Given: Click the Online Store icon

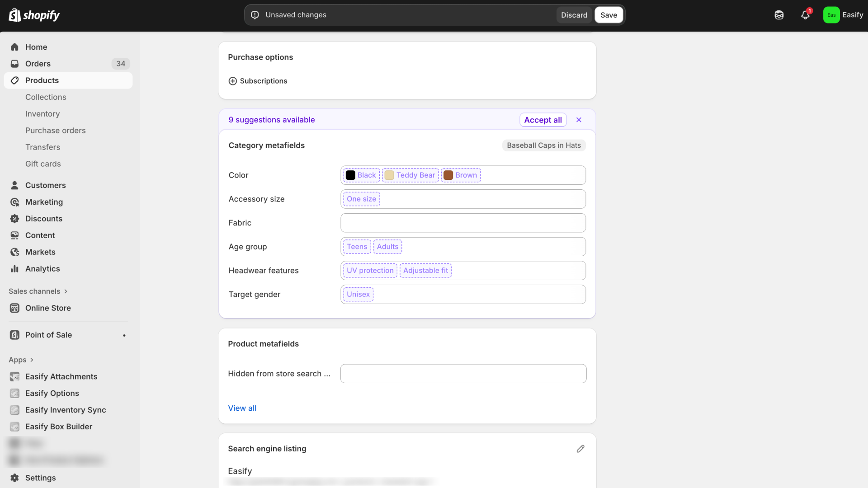Looking at the screenshot, I should point(14,308).
